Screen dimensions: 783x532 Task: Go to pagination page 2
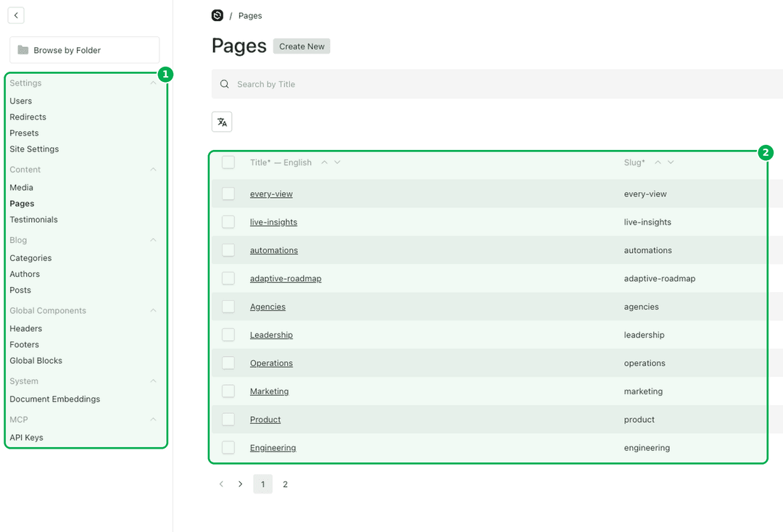pos(285,484)
